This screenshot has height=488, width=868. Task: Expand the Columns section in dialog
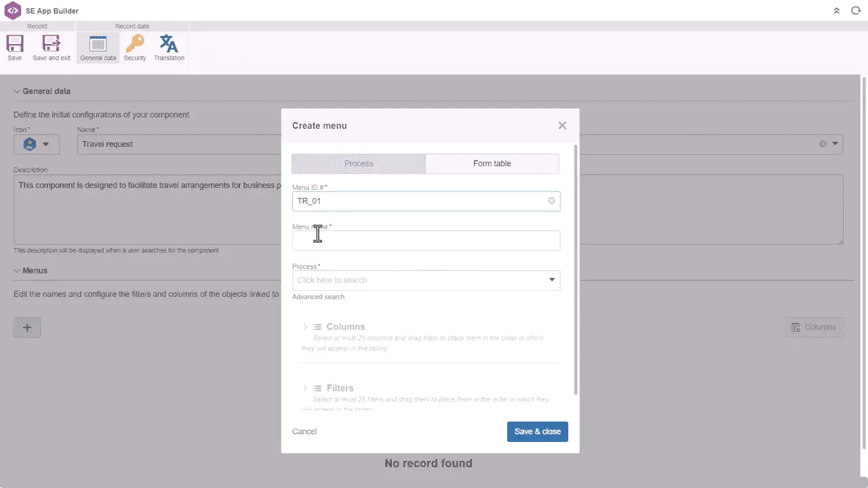305,327
